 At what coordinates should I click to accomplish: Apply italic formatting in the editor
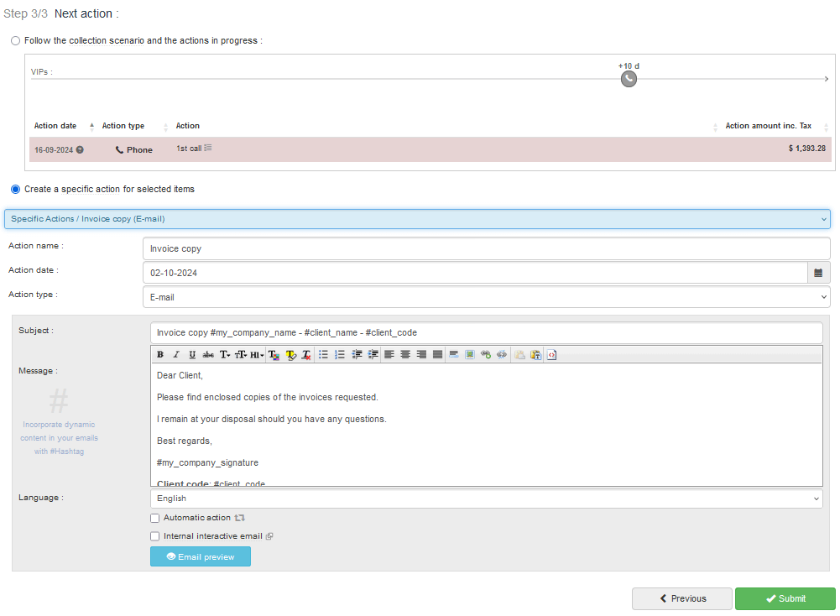point(176,355)
